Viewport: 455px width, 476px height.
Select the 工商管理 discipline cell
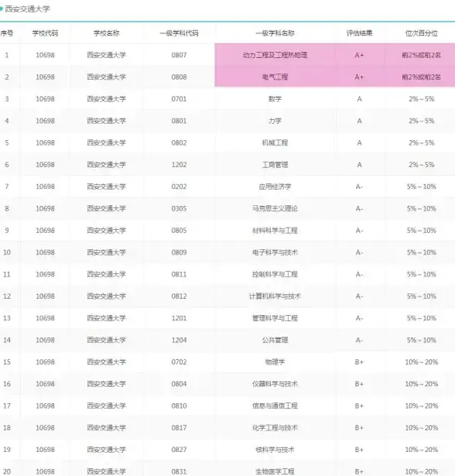point(275,165)
